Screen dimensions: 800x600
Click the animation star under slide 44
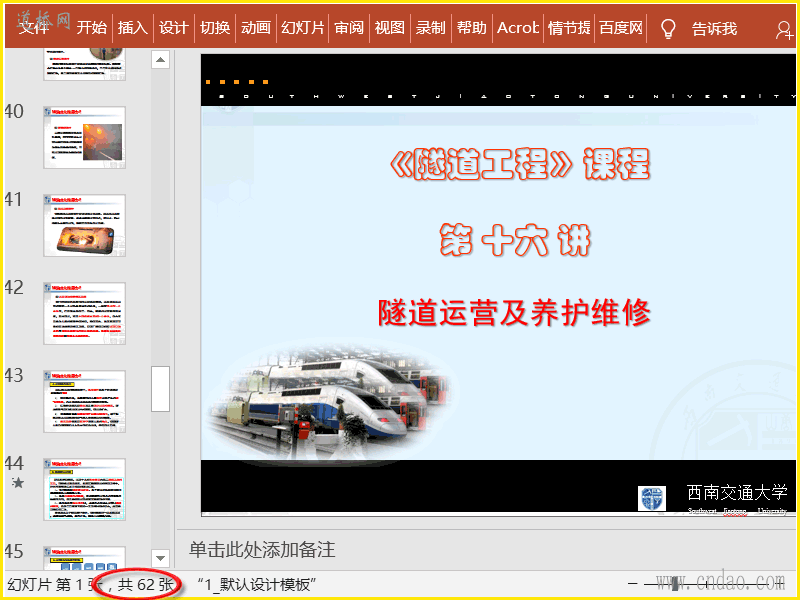tap(18, 482)
